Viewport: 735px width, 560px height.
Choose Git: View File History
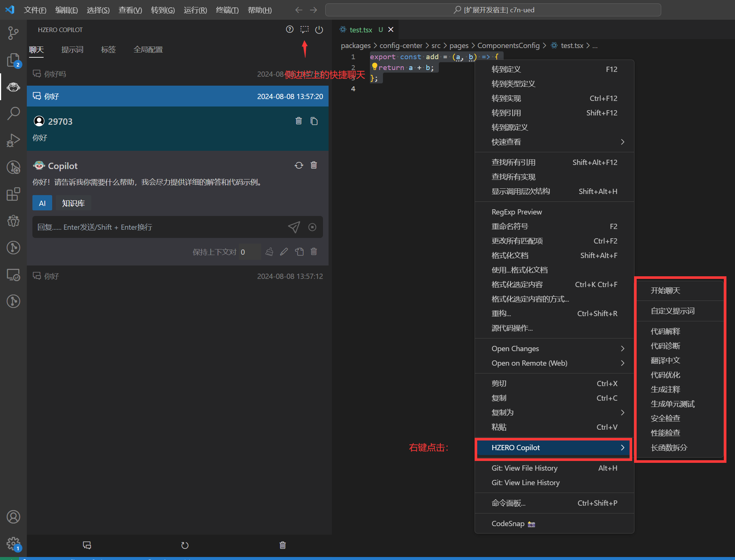tap(554, 468)
